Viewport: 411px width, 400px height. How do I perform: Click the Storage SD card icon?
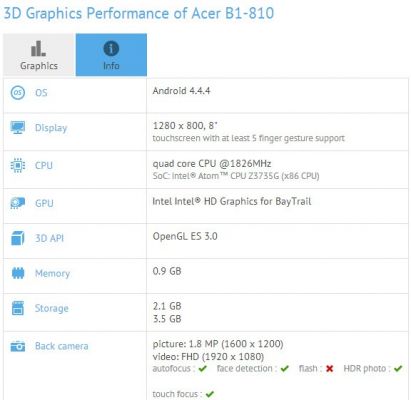(18, 308)
